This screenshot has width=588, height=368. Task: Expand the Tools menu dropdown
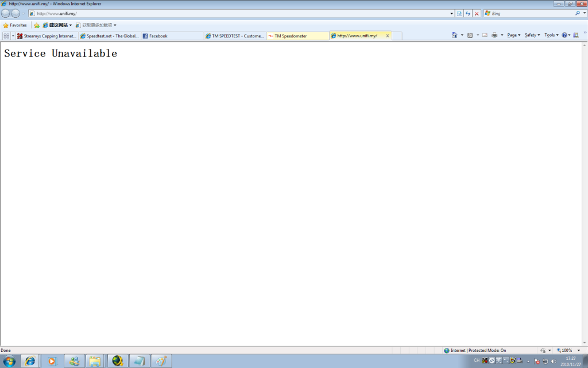point(551,35)
